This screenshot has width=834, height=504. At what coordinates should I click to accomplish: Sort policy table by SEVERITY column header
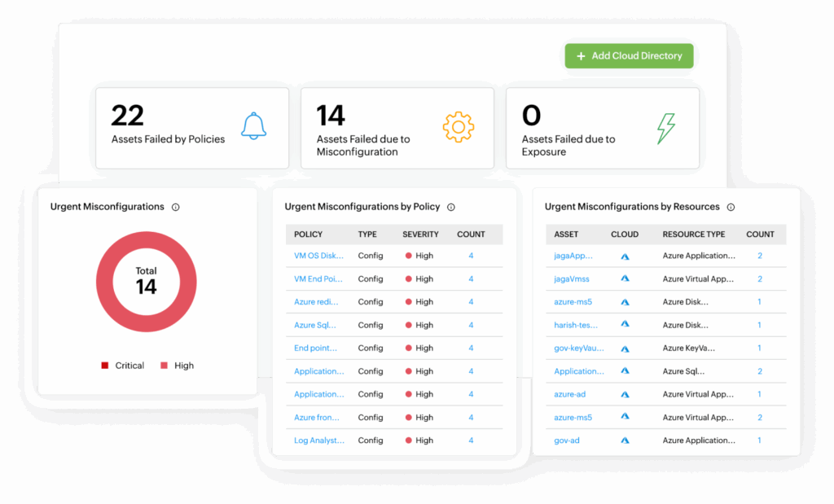point(420,234)
